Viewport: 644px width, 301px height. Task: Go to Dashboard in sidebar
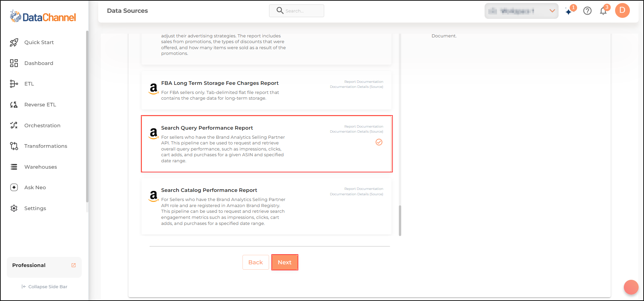(x=39, y=63)
